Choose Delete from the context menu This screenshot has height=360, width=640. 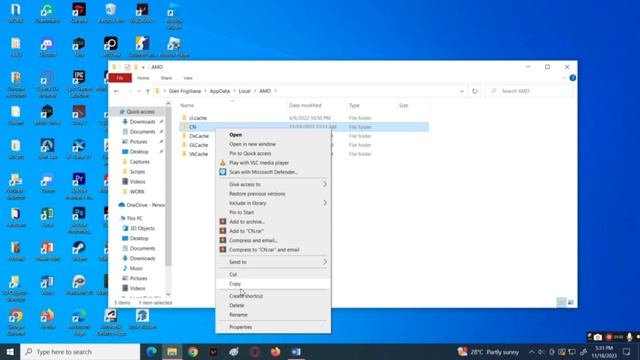[x=273, y=305]
